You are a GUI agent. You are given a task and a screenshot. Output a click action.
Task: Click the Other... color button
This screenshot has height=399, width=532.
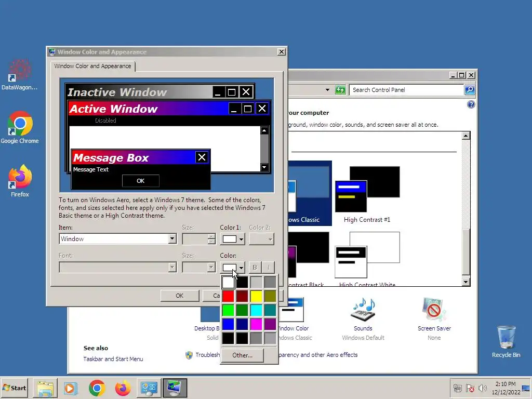[242, 355]
